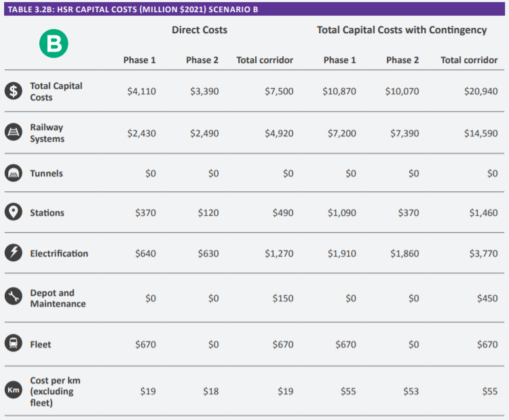Click the dollar sign Total Capital Costs icon
The height and width of the screenshot is (420, 509).
click(x=14, y=92)
